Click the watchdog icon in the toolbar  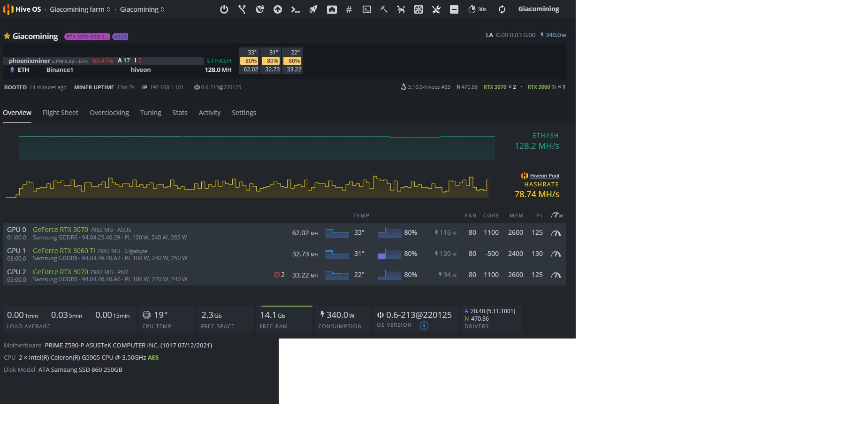pos(401,9)
